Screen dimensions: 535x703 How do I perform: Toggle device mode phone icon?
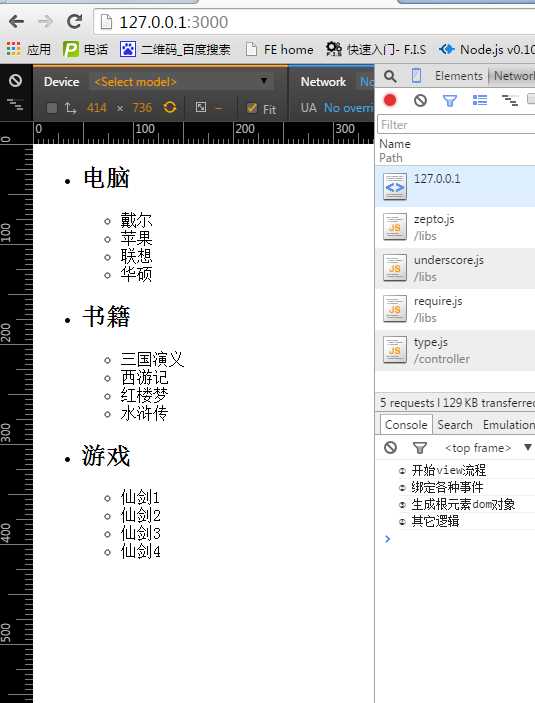coord(416,76)
